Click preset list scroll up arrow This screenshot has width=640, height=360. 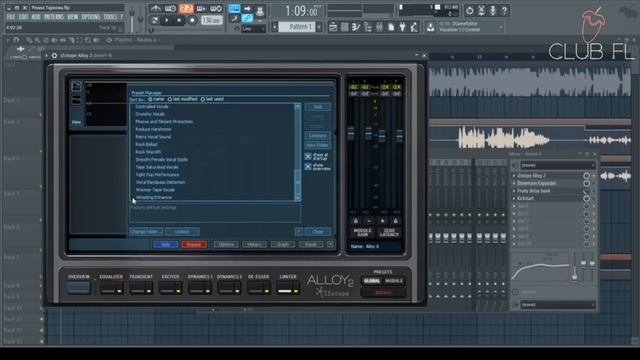[298, 107]
